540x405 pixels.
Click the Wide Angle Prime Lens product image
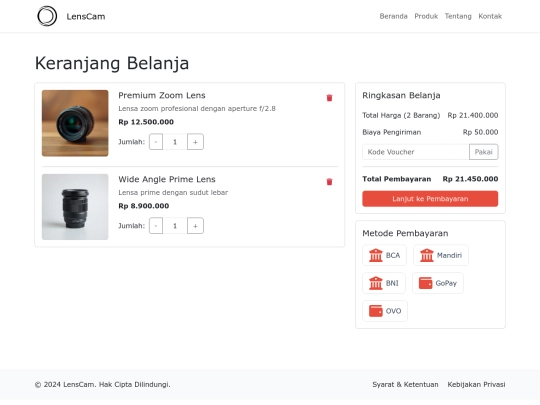pyautogui.click(x=75, y=207)
